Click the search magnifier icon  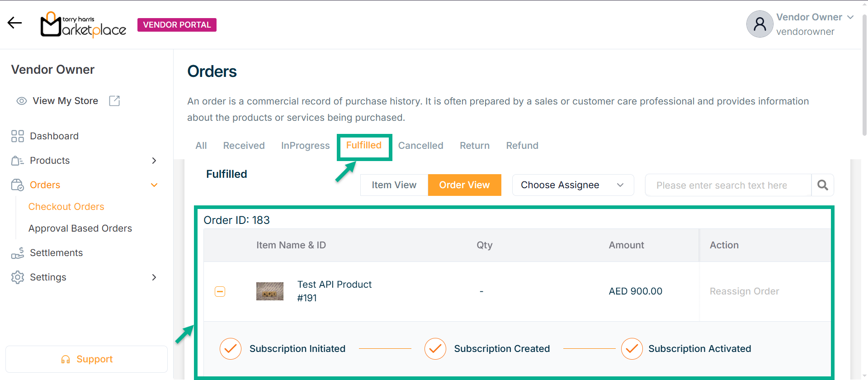(x=823, y=185)
